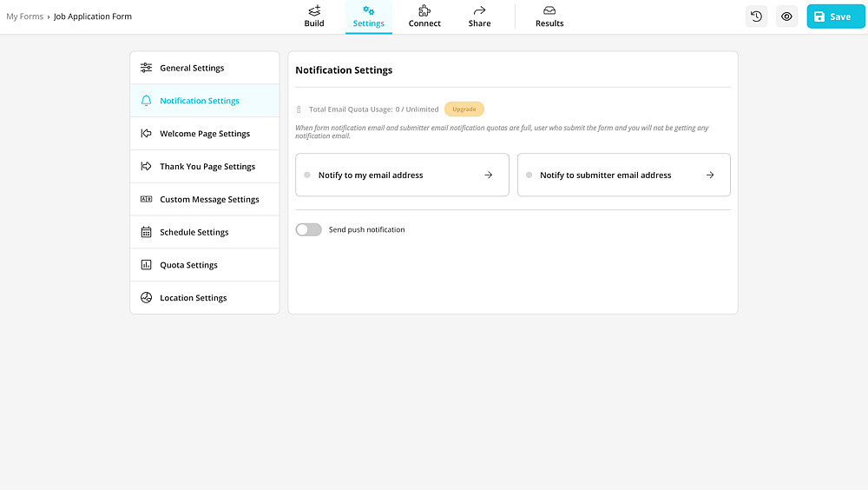Screen dimensions: 868x490
Task: Click the Share arrow icon
Action: tap(479, 10)
